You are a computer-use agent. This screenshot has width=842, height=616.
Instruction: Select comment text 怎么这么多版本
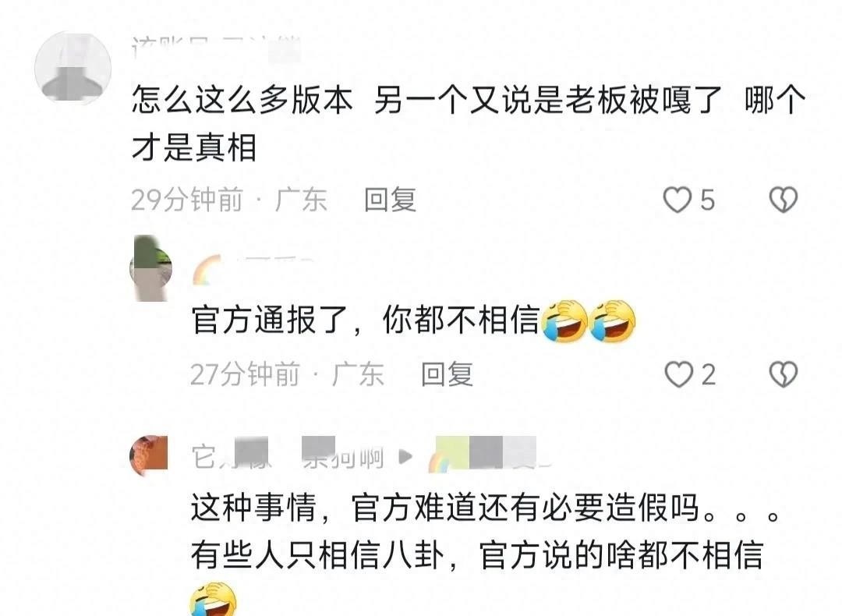[242, 101]
